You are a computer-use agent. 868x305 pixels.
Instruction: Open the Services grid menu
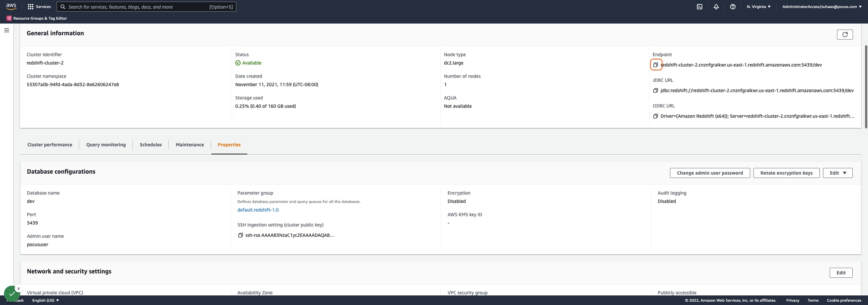[x=39, y=7]
